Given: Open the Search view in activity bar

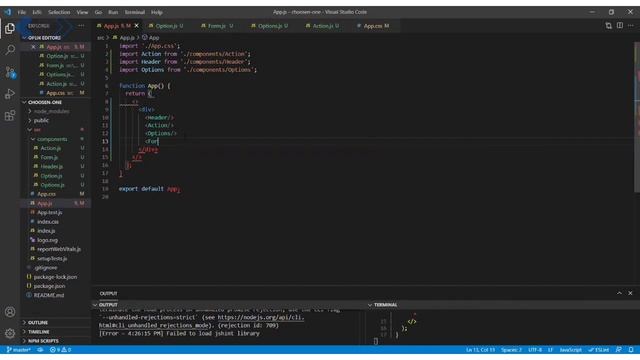Looking at the screenshot, I should tap(10, 50).
